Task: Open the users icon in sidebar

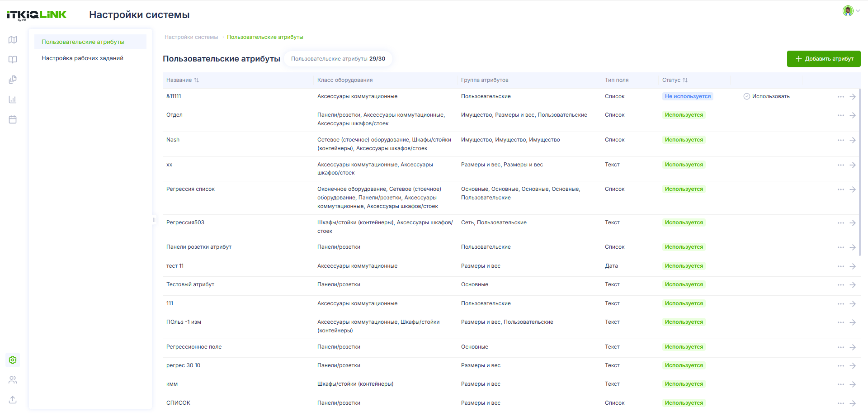Action: click(13, 380)
